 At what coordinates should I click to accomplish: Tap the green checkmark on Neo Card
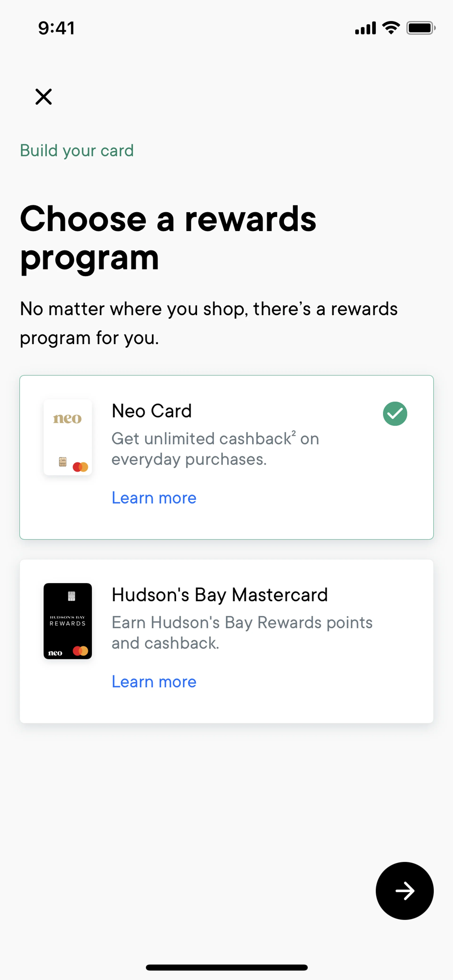[395, 414]
